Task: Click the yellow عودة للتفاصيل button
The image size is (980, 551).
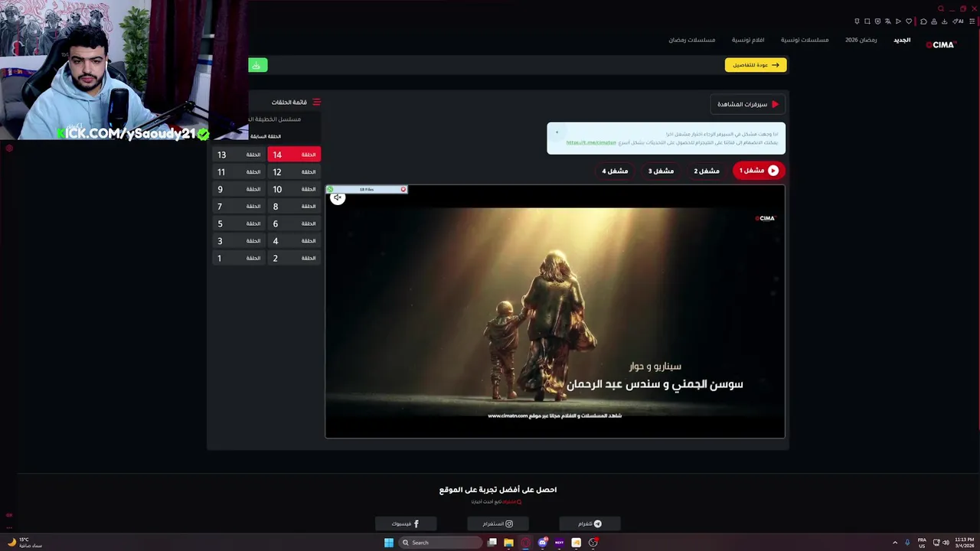Action: [x=756, y=65]
